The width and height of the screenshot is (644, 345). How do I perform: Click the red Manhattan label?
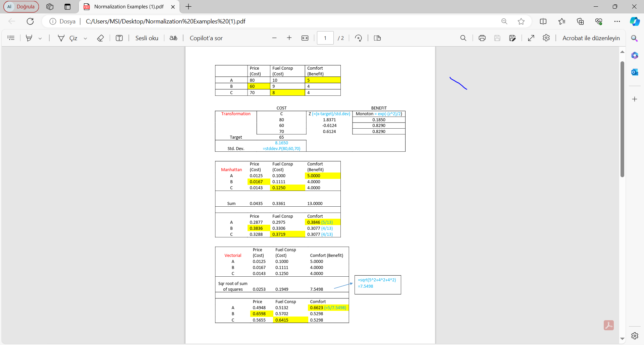pos(231,170)
